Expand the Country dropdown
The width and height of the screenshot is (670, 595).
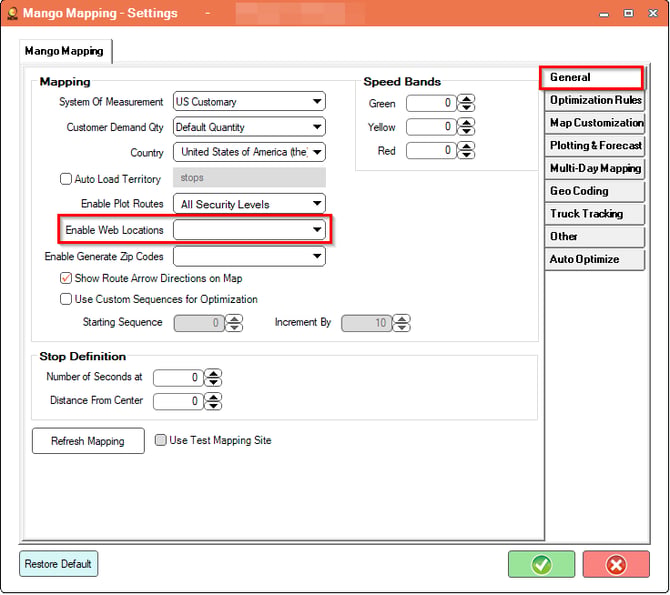tap(249, 152)
